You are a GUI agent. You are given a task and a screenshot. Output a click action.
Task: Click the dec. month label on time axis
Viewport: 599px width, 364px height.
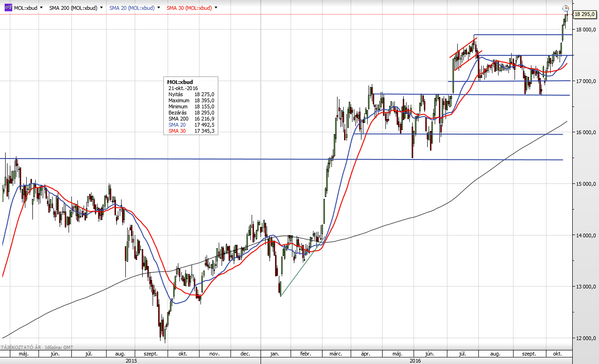[245, 354]
